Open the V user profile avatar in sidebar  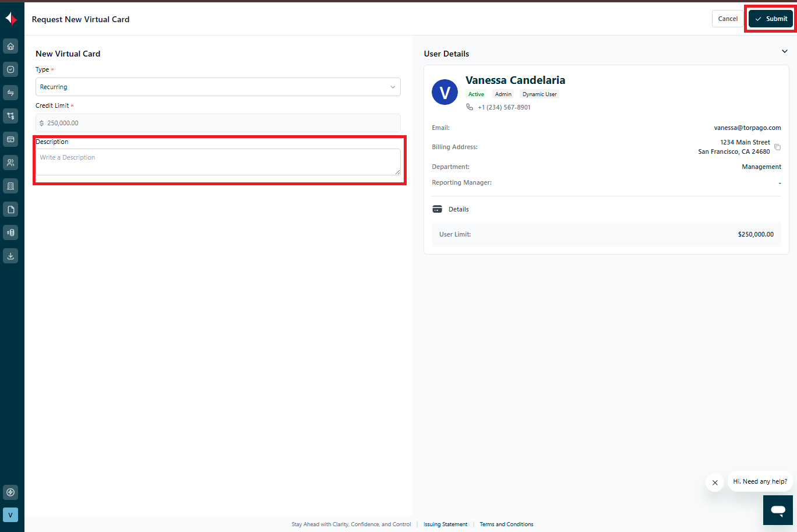point(10,515)
